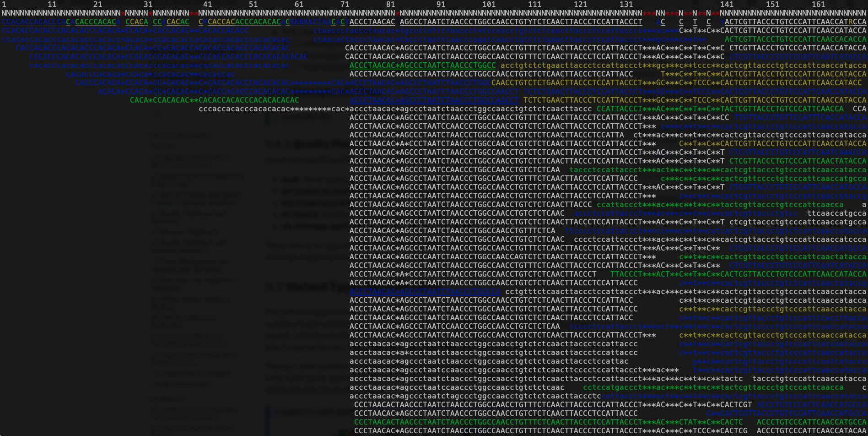The height and width of the screenshot is (436, 868).
Task: Click consensus segment ACCCTAACAC in white
Action: pos(372,22)
